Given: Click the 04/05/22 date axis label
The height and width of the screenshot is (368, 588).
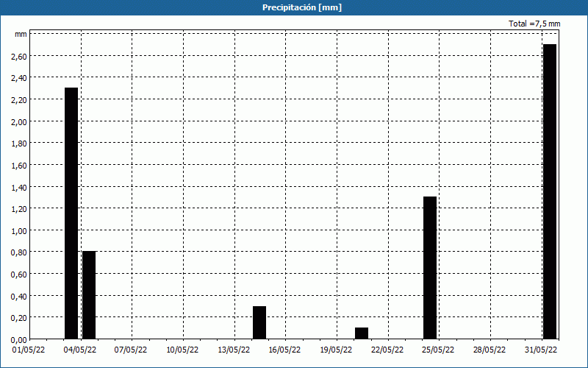Looking at the screenshot, I should [81, 350].
